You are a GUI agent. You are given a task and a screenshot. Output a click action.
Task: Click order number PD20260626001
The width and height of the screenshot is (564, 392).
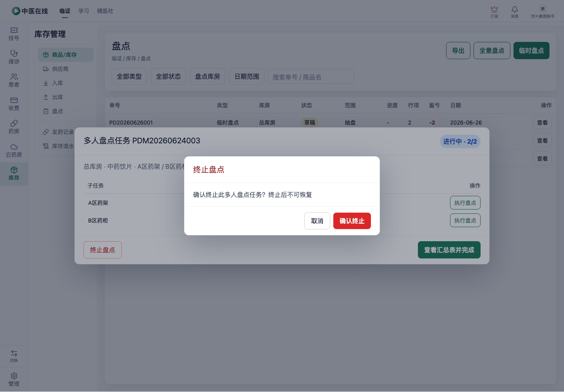(x=131, y=123)
